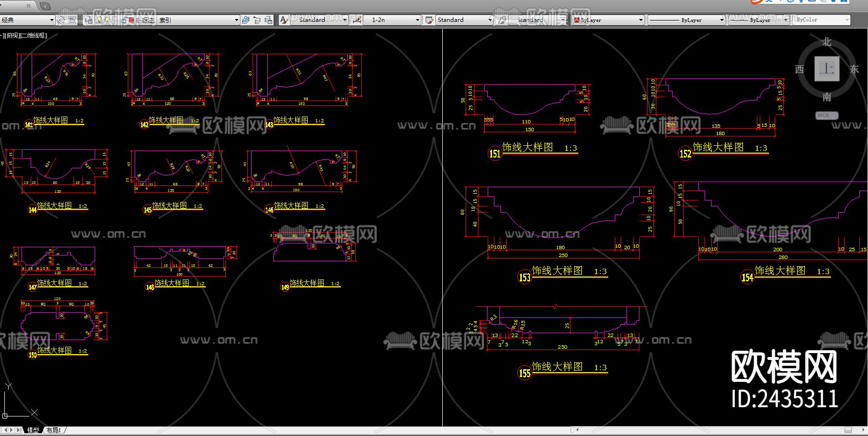Screen dimensions: 868x436
Task: Expand the ByColor plot style dropdown
Action: pos(847,20)
